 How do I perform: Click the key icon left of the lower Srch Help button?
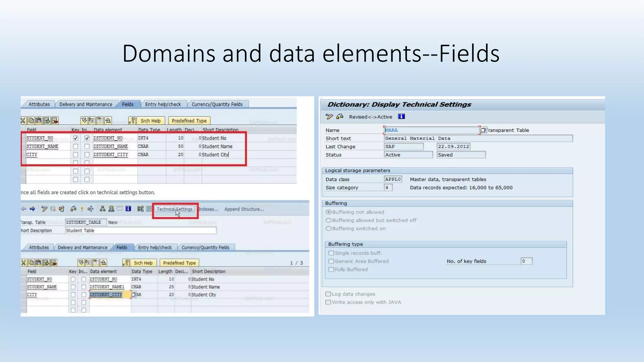[x=126, y=263]
